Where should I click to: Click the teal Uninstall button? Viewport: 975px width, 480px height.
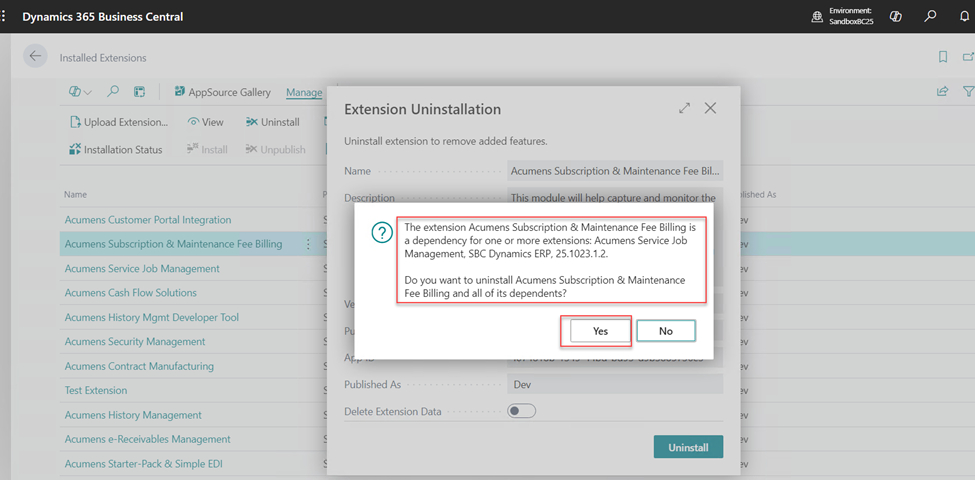pyautogui.click(x=688, y=447)
